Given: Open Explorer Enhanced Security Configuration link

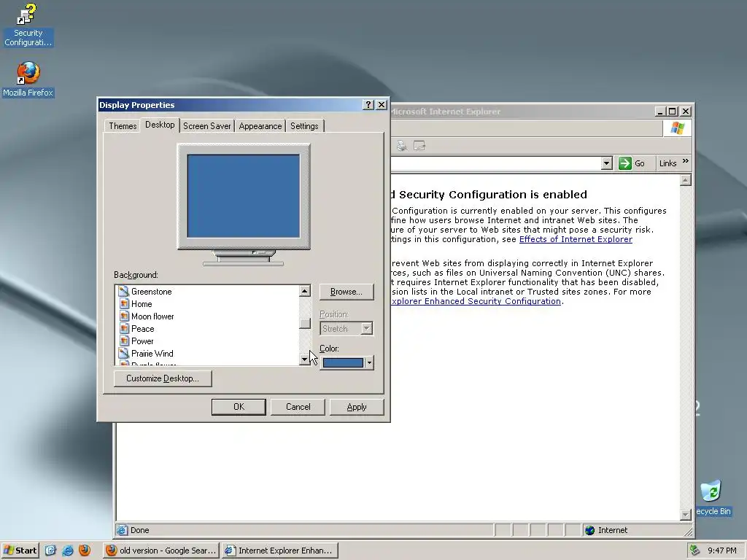Looking at the screenshot, I should (x=476, y=301).
